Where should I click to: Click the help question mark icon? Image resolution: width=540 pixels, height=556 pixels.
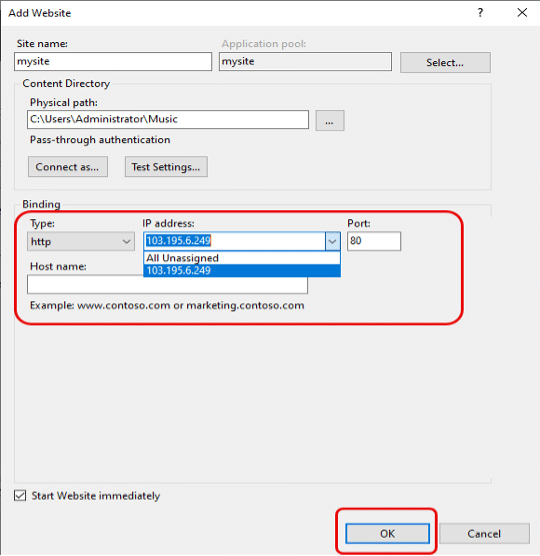click(480, 13)
